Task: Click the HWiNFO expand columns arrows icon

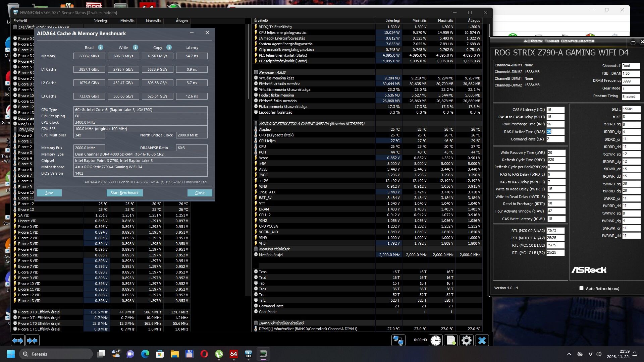Action: [18, 341]
